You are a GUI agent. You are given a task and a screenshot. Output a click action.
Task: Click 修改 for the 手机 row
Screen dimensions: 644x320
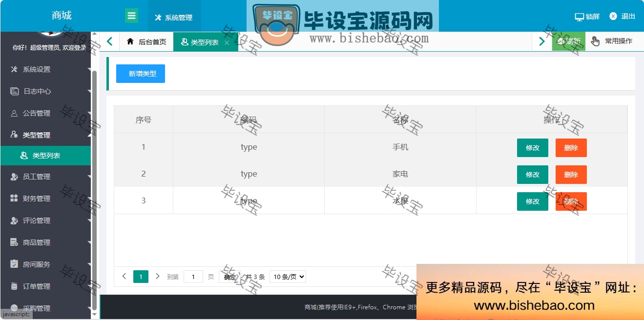[x=533, y=148]
